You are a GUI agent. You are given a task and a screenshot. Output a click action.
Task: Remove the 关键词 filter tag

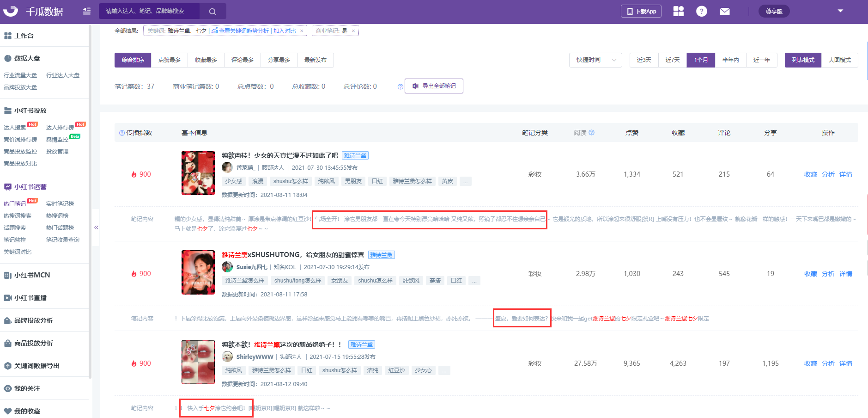302,31
